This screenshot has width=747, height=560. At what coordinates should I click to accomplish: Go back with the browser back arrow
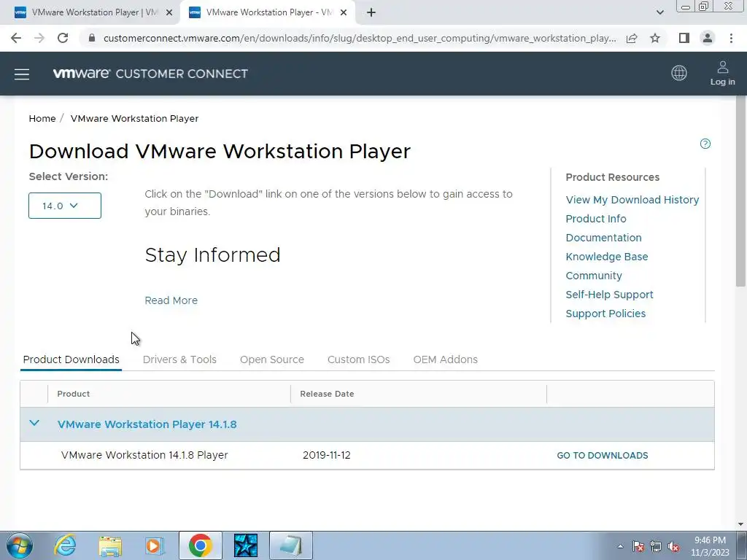(16, 38)
